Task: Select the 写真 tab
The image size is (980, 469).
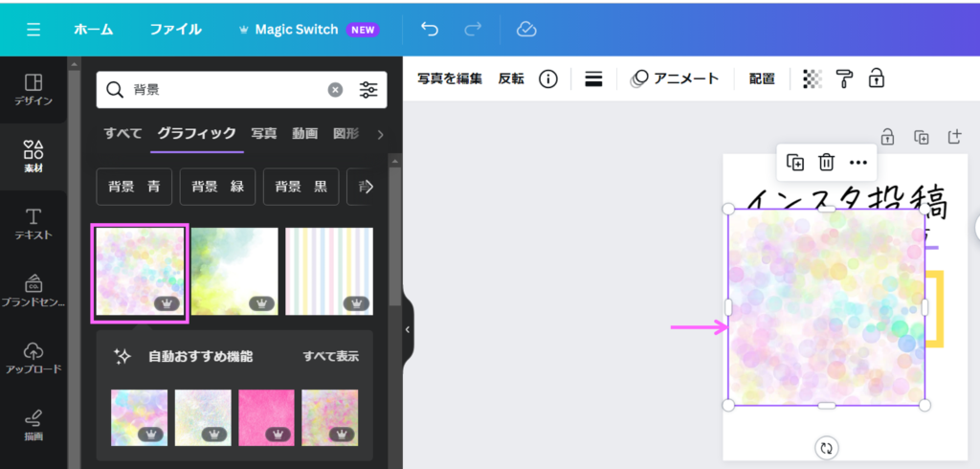Action: pos(264,133)
